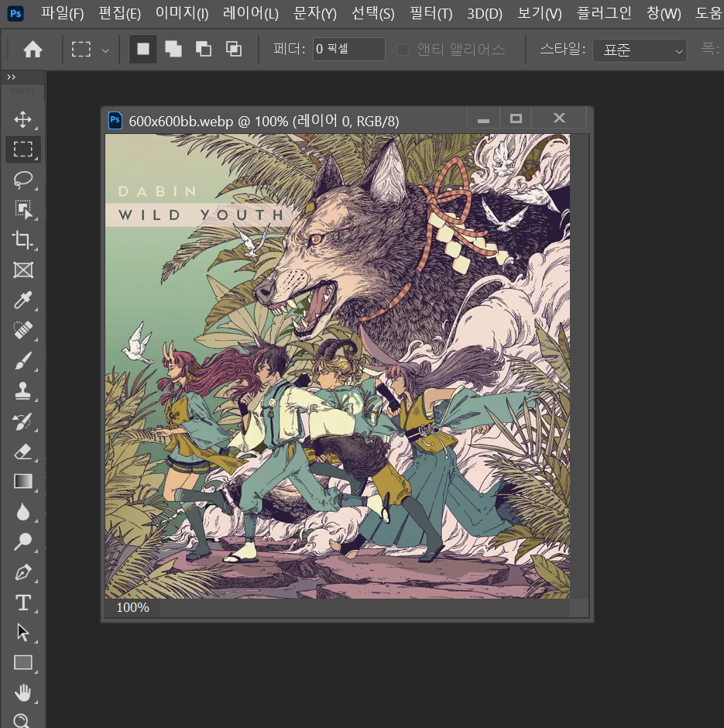The width and height of the screenshot is (724, 728).
Task: Select the Lasso tool
Action: pos(22,180)
